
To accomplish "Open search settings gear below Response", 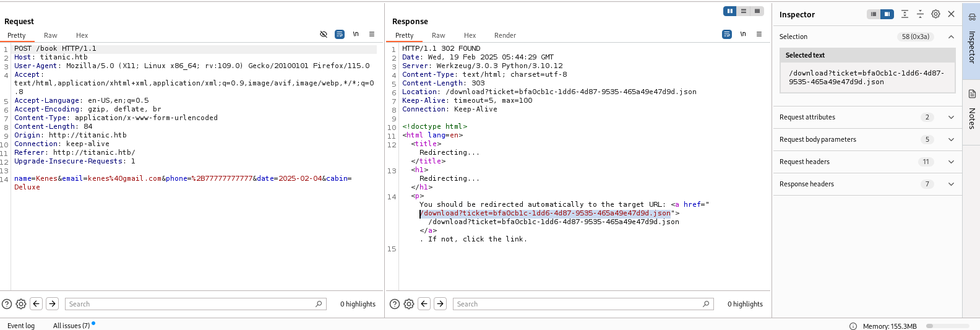I will (x=409, y=304).
